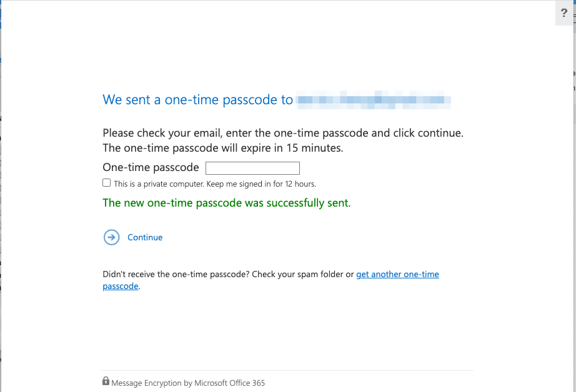The image size is (576, 392).
Task: Click the 'One-time passcode' field label
Action: [151, 167]
